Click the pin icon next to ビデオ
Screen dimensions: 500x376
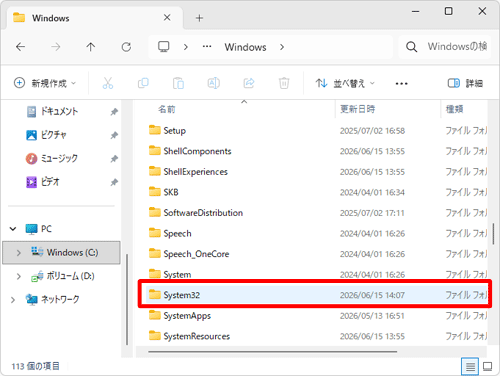[114, 182]
